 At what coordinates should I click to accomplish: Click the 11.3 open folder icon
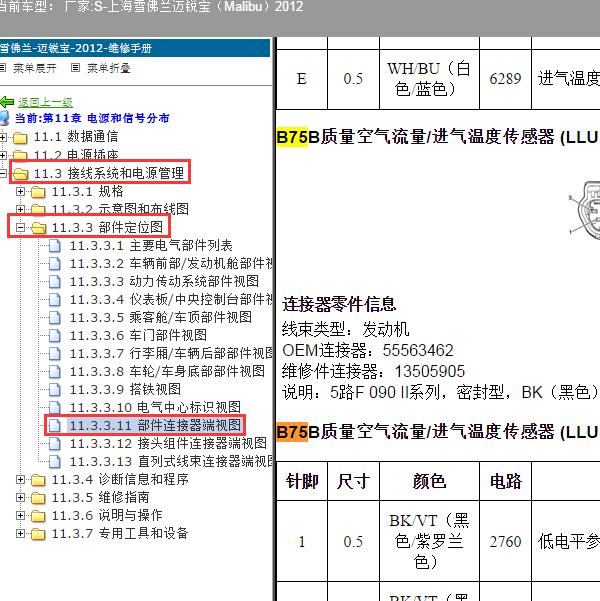coord(20,174)
